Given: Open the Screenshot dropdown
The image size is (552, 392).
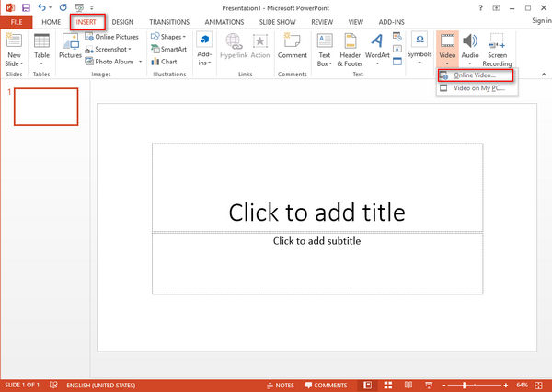Looking at the screenshot, I should (x=108, y=50).
